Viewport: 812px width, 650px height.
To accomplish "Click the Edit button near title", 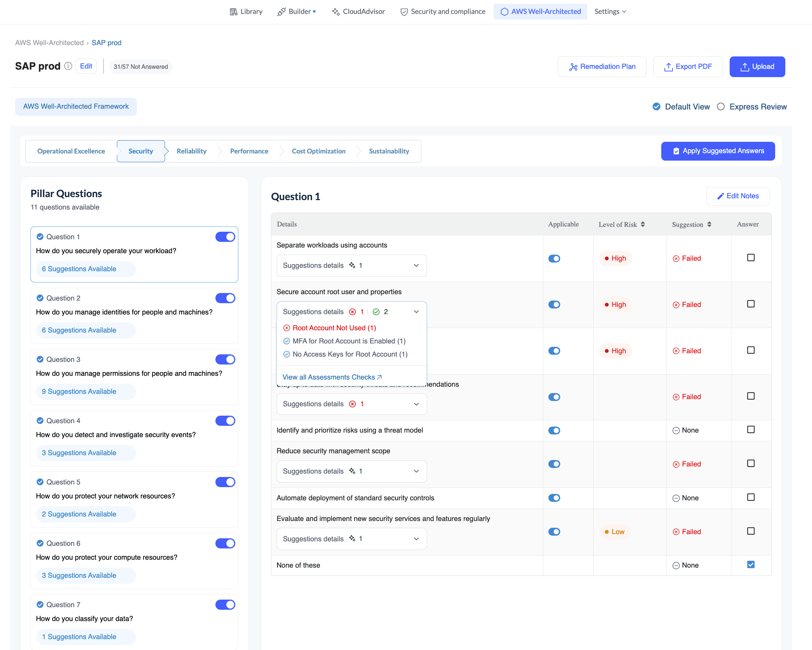I will 86,66.
